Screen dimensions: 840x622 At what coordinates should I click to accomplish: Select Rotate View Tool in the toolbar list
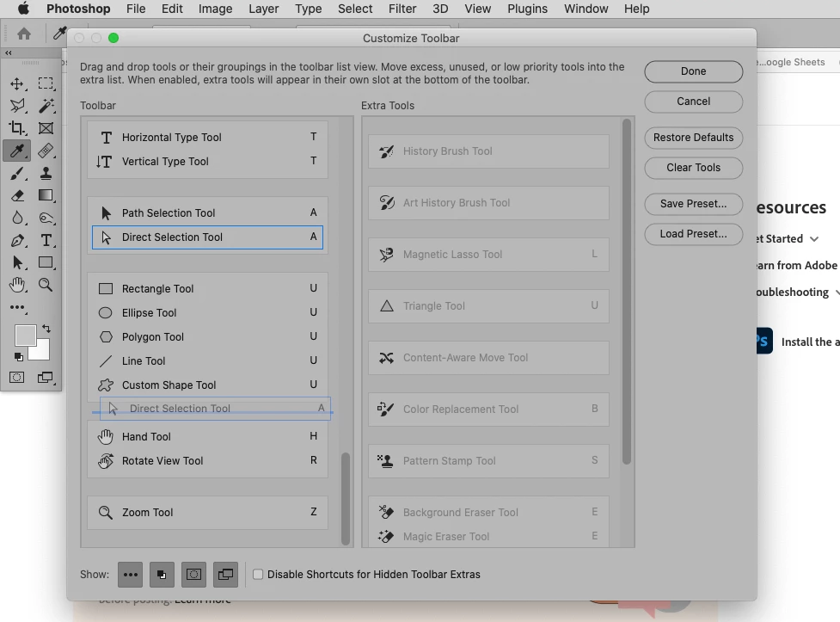[x=207, y=460]
